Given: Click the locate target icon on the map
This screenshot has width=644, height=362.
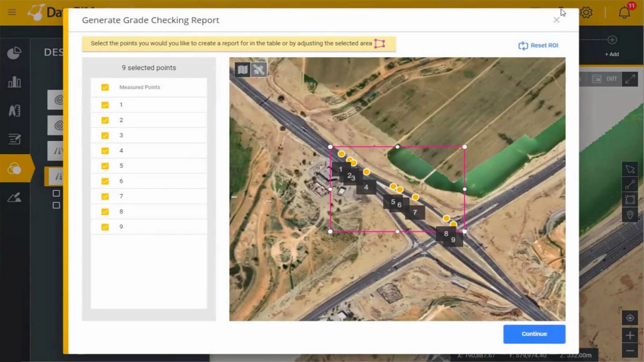Looking at the screenshot, I should [x=630, y=318].
